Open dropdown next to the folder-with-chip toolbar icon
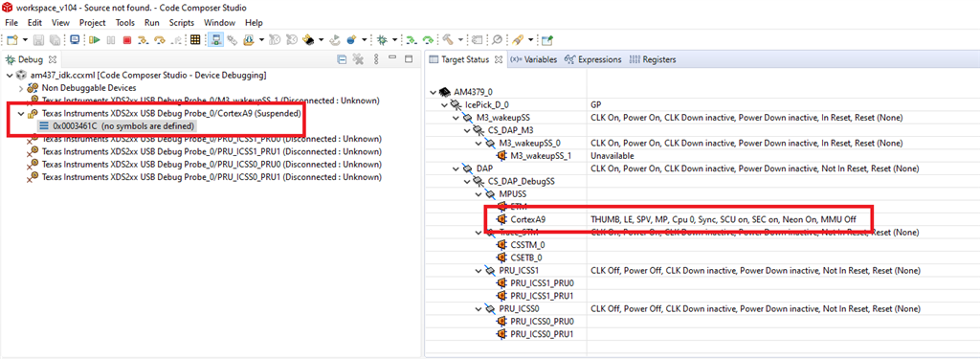 pyautogui.click(x=322, y=39)
